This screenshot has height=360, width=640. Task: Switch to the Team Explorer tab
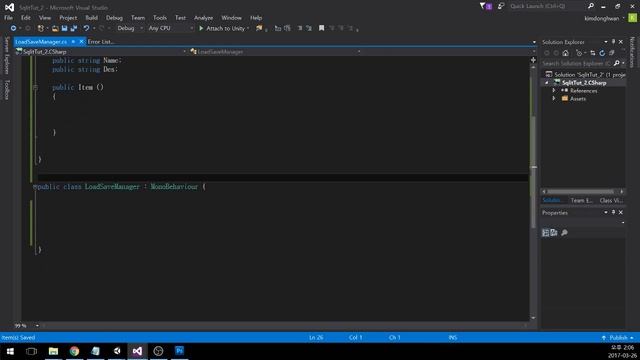582,200
